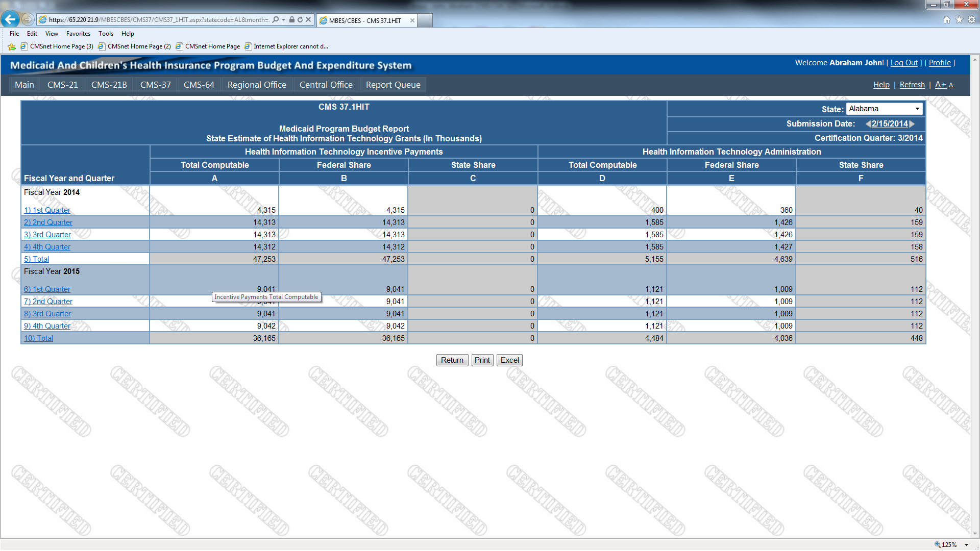Open new blank browser tab
The image size is (980, 551).
pos(425,20)
